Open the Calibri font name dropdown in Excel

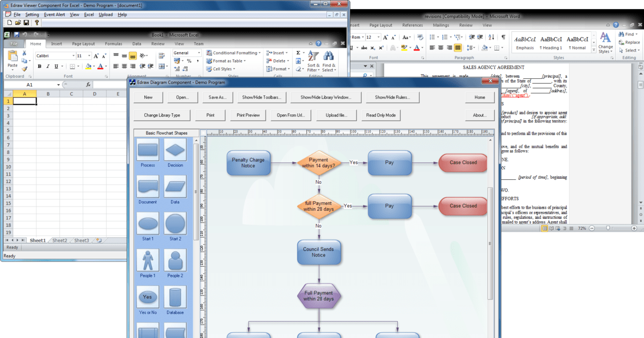[73, 56]
